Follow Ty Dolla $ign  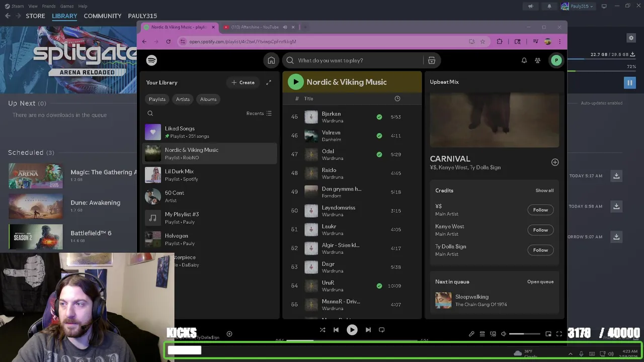[x=540, y=250]
